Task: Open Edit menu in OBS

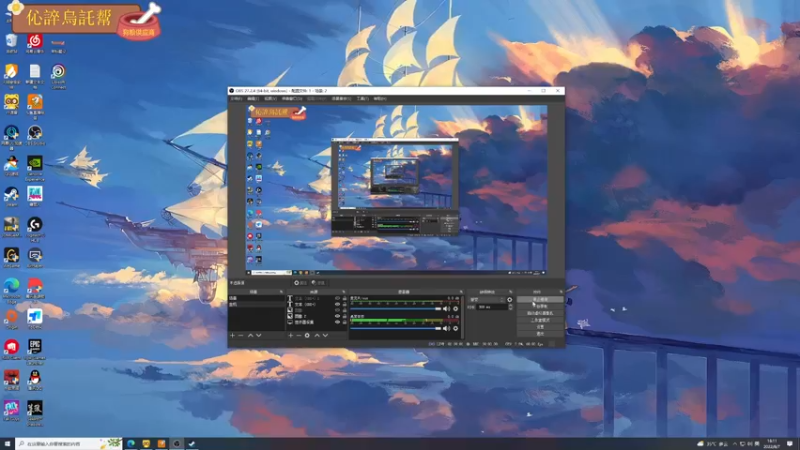Action: tap(253, 98)
